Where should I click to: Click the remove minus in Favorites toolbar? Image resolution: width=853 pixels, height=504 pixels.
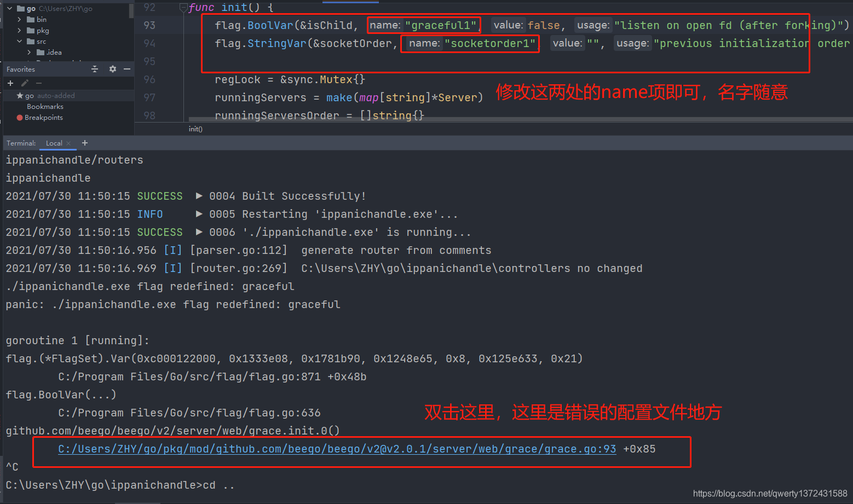(x=39, y=83)
